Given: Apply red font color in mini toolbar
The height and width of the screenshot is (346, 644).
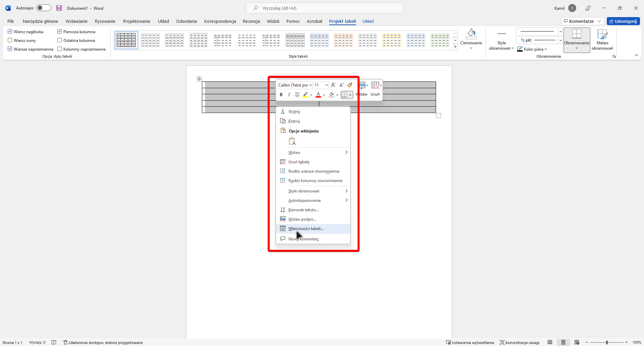Looking at the screenshot, I should pos(318,95).
